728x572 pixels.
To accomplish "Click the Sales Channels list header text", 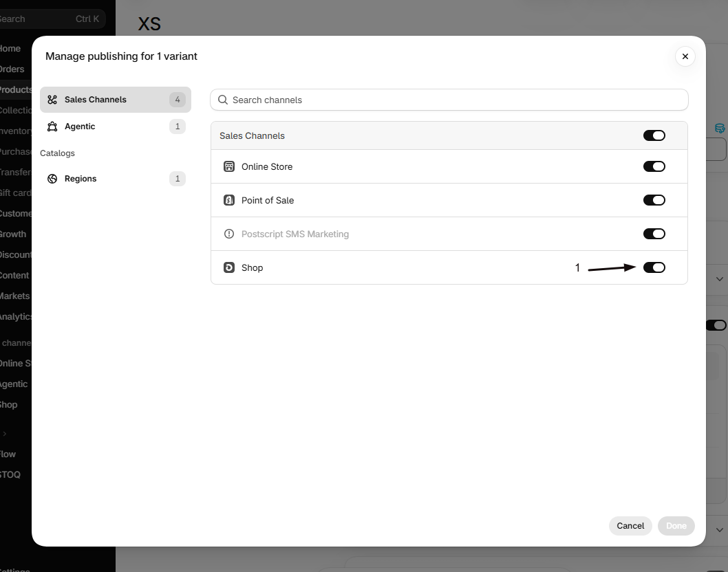I will pos(252,135).
